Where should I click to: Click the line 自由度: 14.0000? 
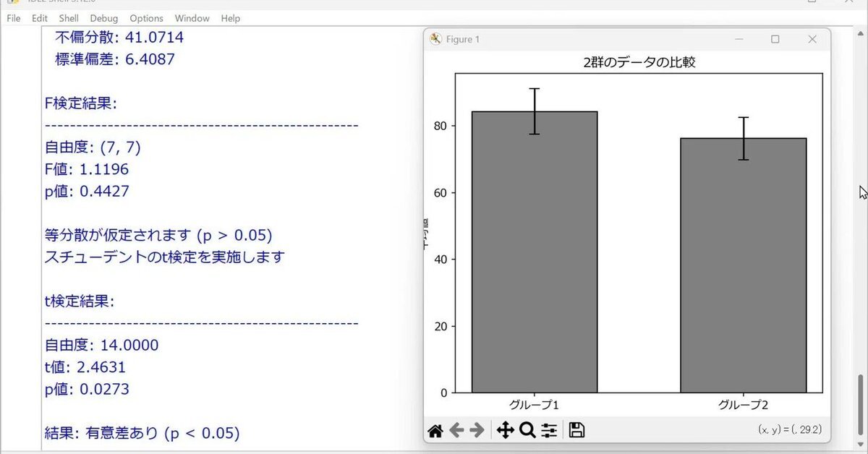tap(101, 346)
